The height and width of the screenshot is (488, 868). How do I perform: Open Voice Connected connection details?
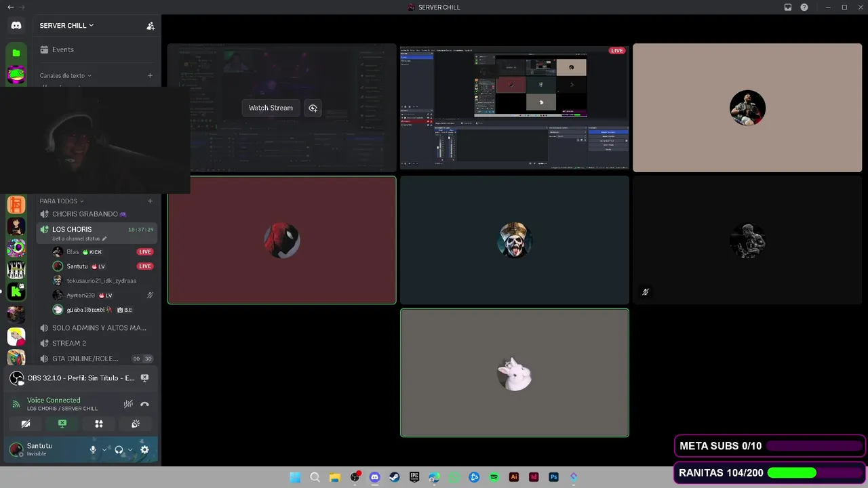coord(54,401)
